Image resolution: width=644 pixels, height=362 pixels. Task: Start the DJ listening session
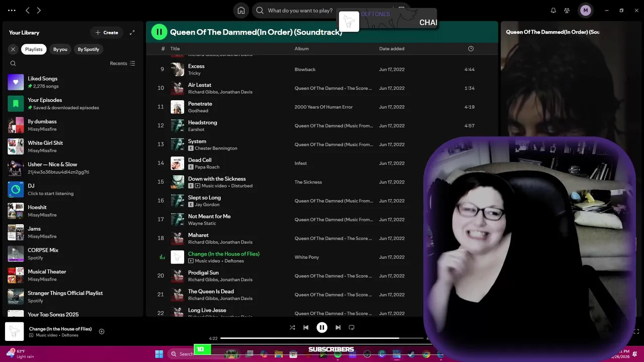coord(73,190)
